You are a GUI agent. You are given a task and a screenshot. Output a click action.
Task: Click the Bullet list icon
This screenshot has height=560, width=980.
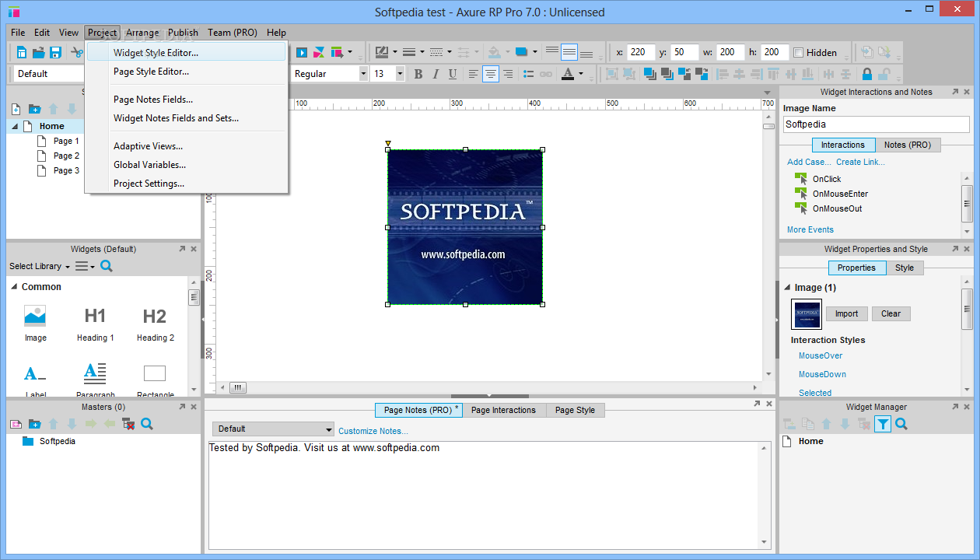pyautogui.click(x=529, y=74)
